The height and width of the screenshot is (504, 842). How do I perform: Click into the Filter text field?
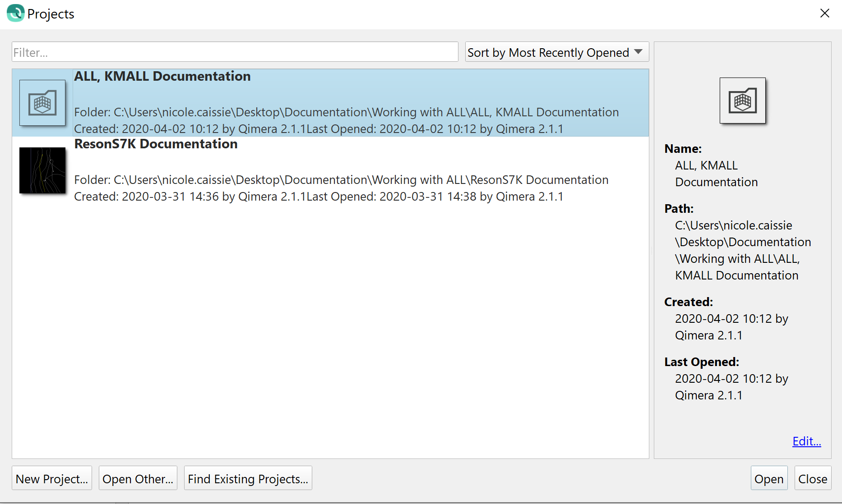pyautogui.click(x=235, y=52)
